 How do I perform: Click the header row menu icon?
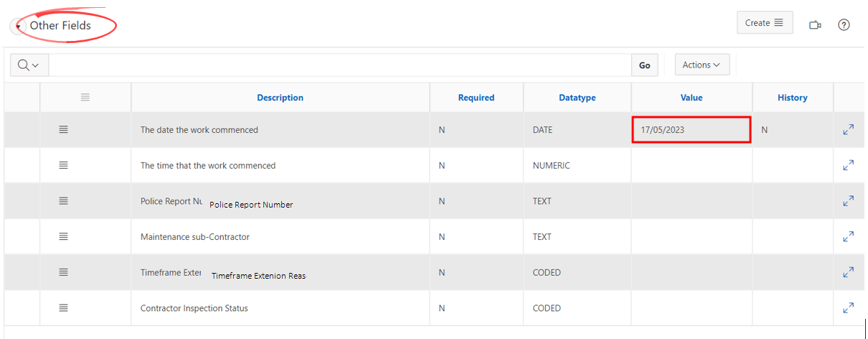[x=85, y=97]
